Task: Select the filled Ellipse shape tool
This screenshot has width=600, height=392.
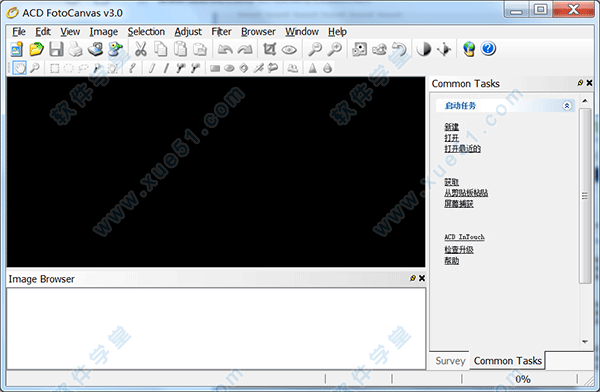Action: 229,69
